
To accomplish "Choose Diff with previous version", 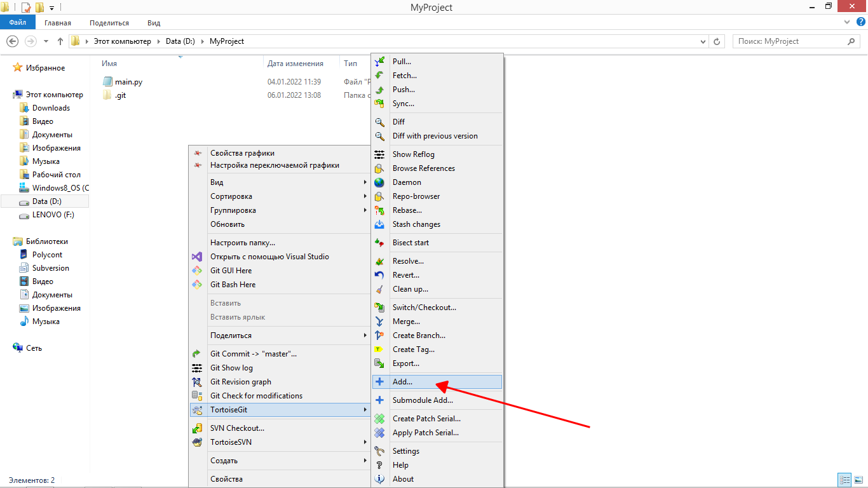I will (x=437, y=136).
